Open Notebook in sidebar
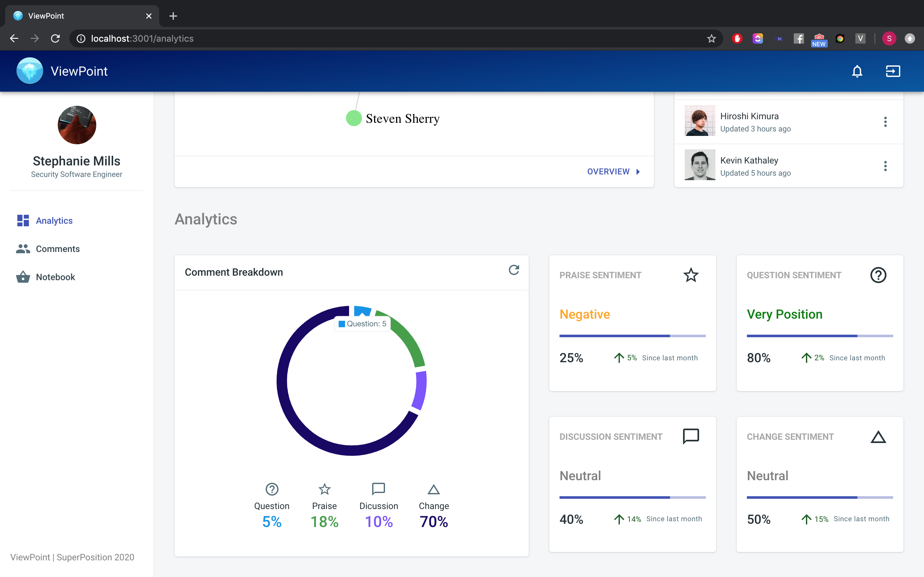The width and height of the screenshot is (924, 577). (56, 277)
